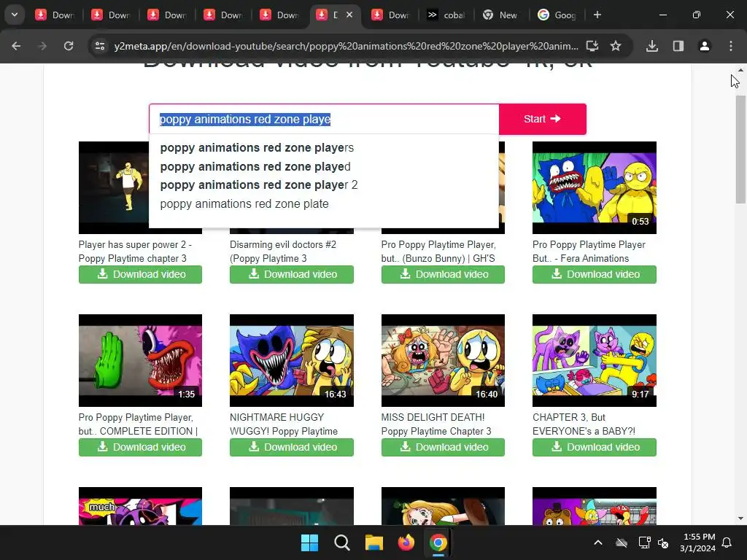The image size is (747, 560).
Task: Select suggestion 'poppy animations red zone players'
Action: [257, 147]
